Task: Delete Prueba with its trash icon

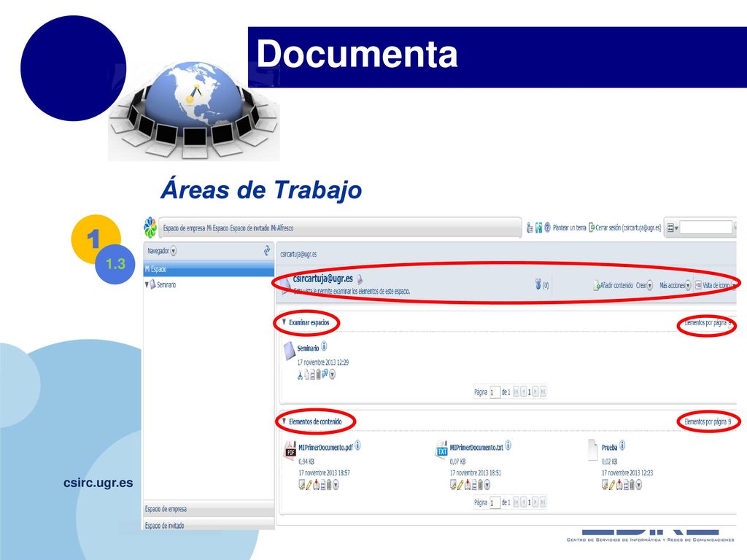Action: coord(632,485)
